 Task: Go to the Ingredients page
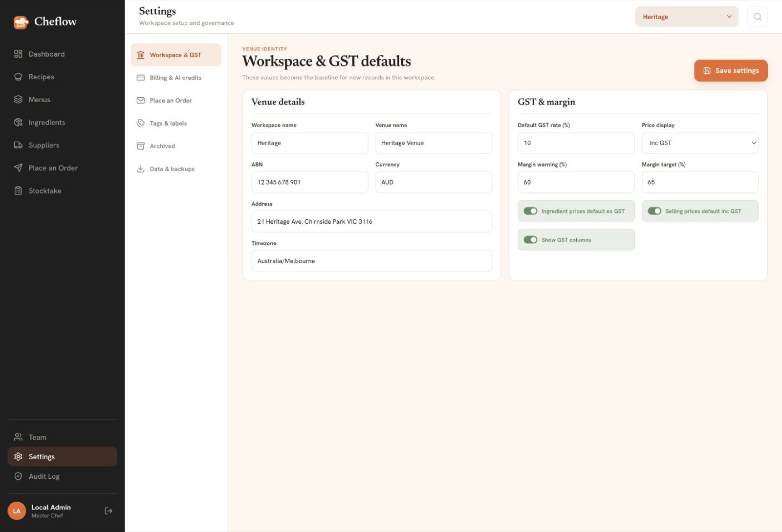[62, 122]
